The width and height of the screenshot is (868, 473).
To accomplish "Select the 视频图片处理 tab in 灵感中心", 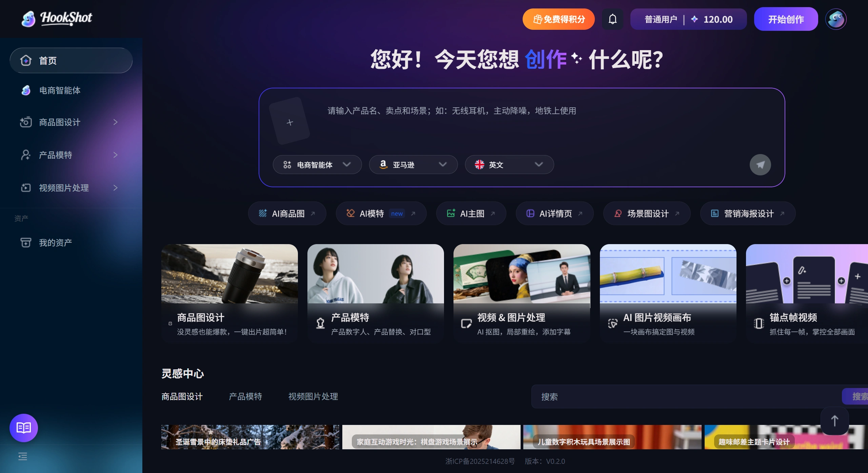I will tap(312, 396).
